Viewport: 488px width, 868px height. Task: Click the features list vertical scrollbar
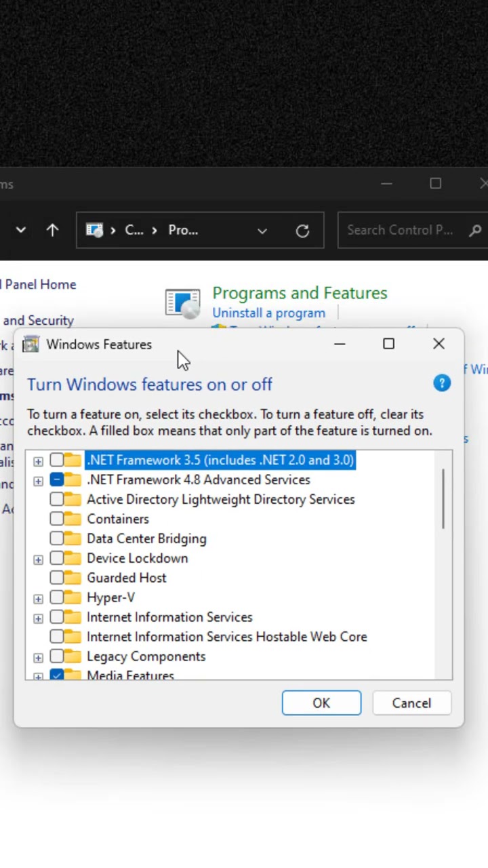coord(444,498)
